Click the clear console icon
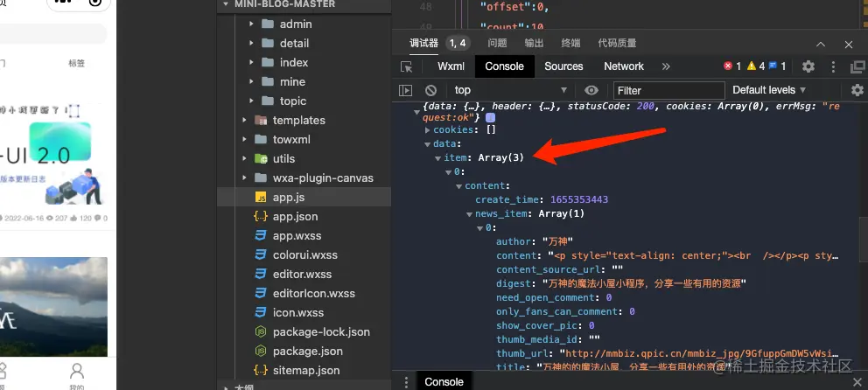The height and width of the screenshot is (390, 868). pyautogui.click(x=430, y=90)
